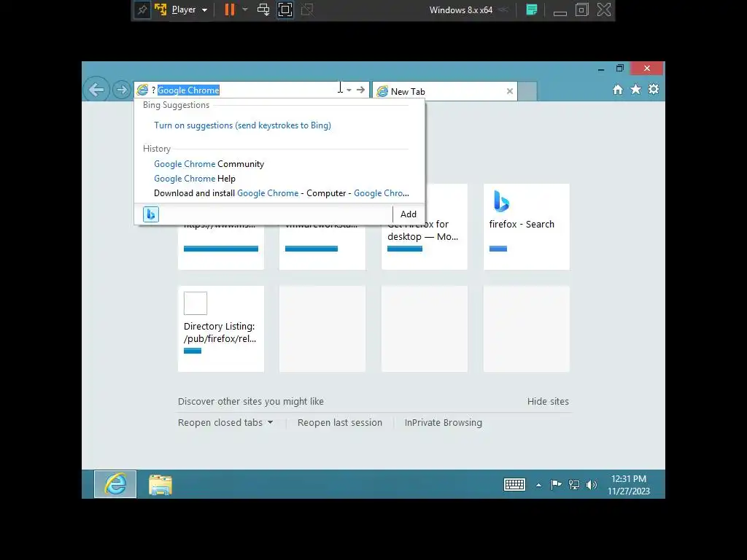Click the Bing Suggestions heading
747x560 pixels.
(176, 105)
